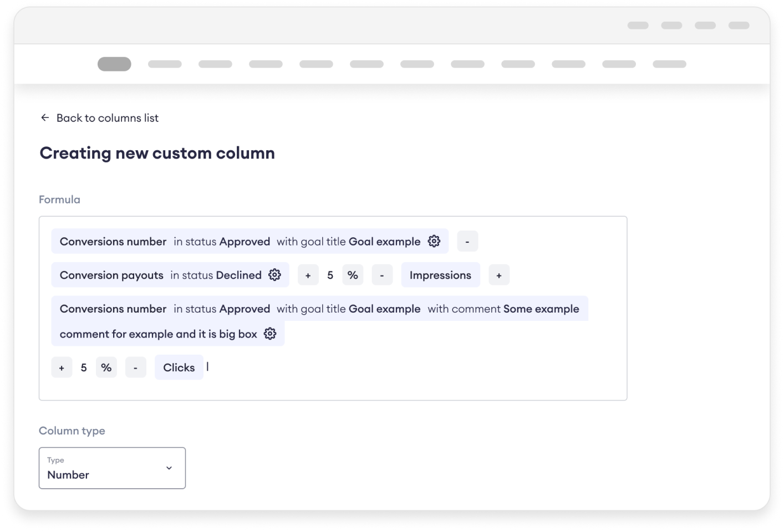
Task: Click in formula field after Clicks
Action: pyautogui.click(x=333, y=367)
